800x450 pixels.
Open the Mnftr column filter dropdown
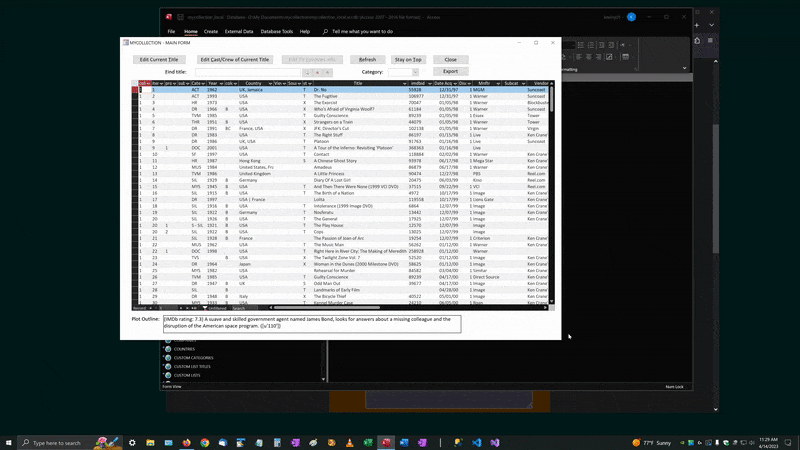498,83
